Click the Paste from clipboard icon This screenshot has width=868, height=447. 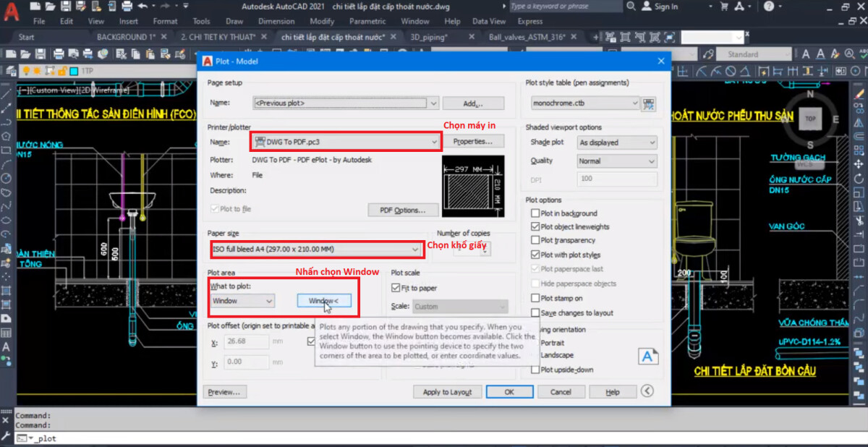coord(149,54)
